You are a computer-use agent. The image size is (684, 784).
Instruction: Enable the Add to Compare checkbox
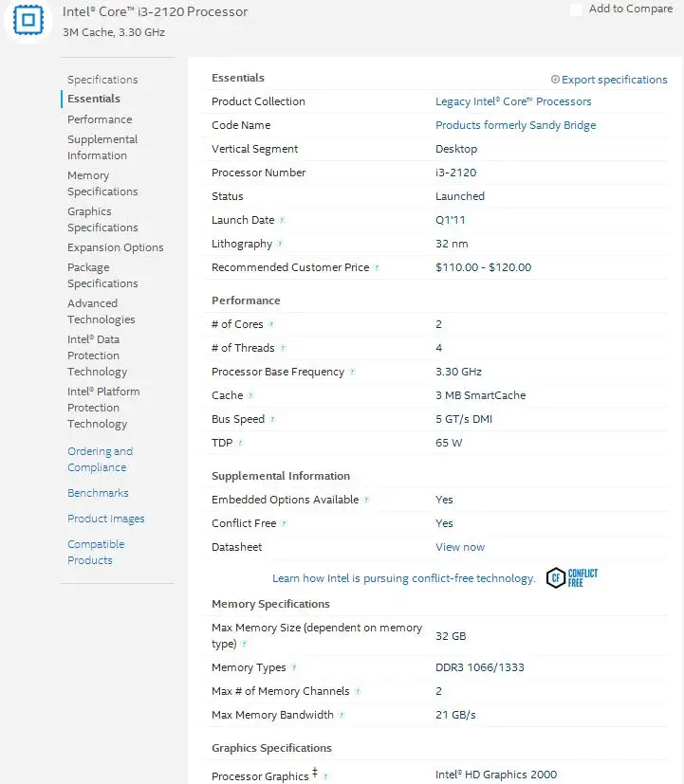click(575, 9)
